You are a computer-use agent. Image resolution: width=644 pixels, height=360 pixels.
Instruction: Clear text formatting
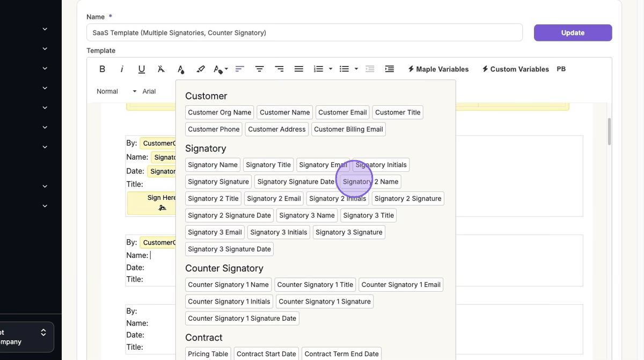coord(161,69)
